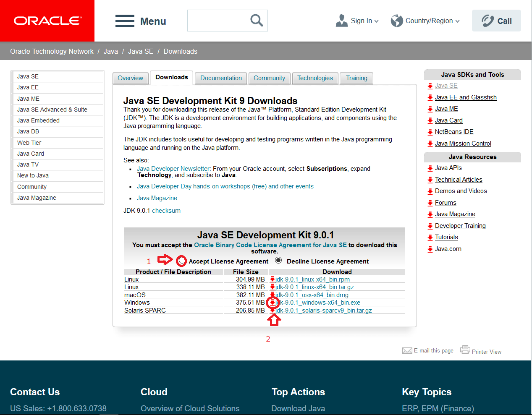
Task: Click download arrow icon for osx-x64_bin.dmg
Action: point(273,295)
